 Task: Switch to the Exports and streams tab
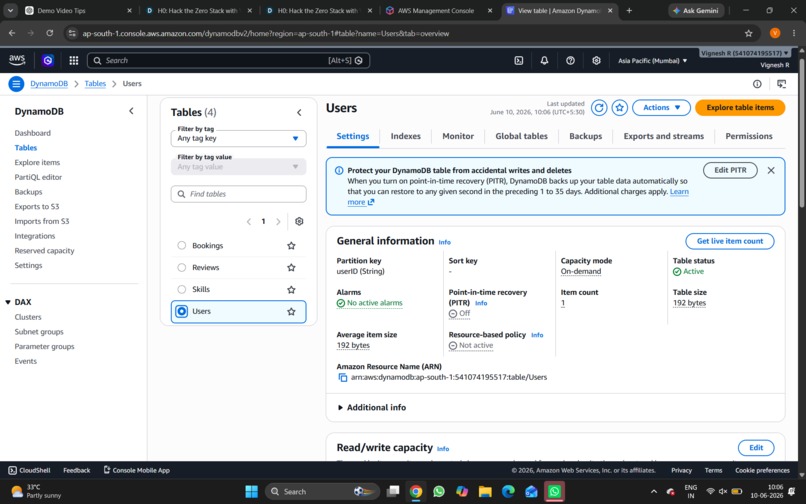point(664,136)
